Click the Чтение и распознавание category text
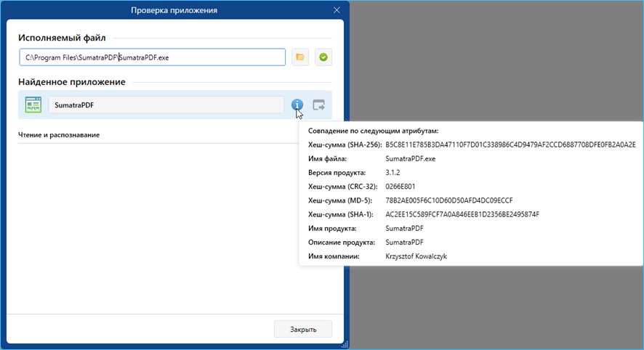This screenshot has width=644, height=350. coord(59,134)
